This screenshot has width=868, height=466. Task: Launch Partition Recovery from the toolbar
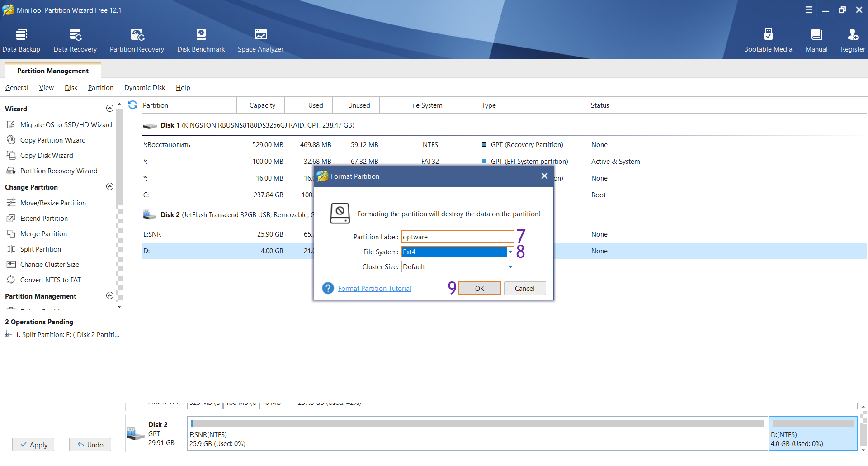[137, 40]
